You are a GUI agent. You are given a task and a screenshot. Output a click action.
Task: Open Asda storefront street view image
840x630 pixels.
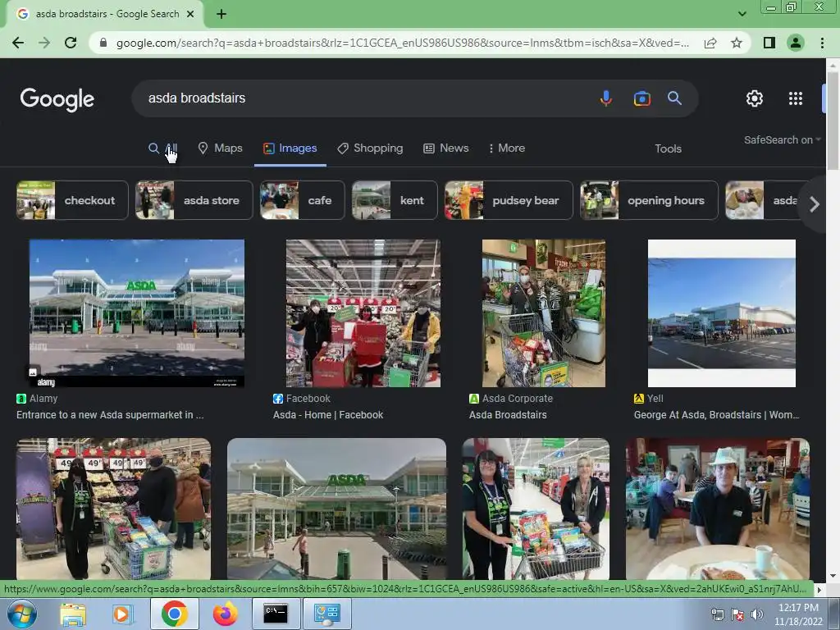pyautogui.click(x=336, y=509)
